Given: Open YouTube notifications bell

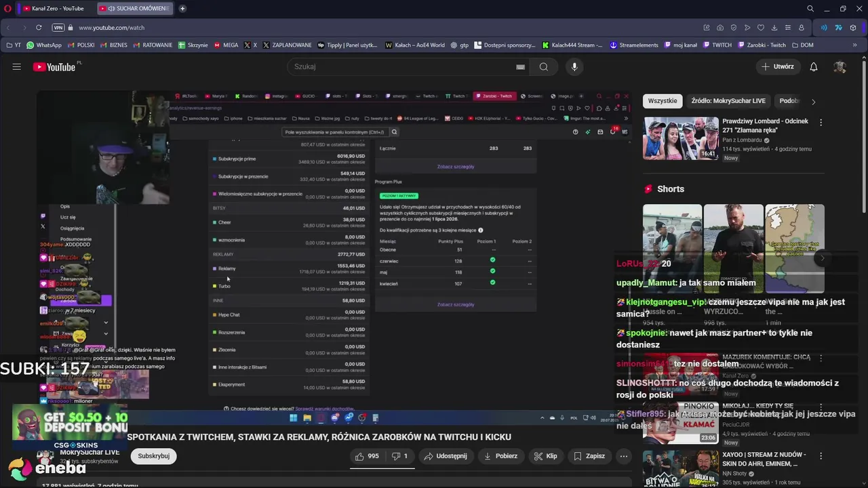Looking at the screenshot, I should pos(814,66).
